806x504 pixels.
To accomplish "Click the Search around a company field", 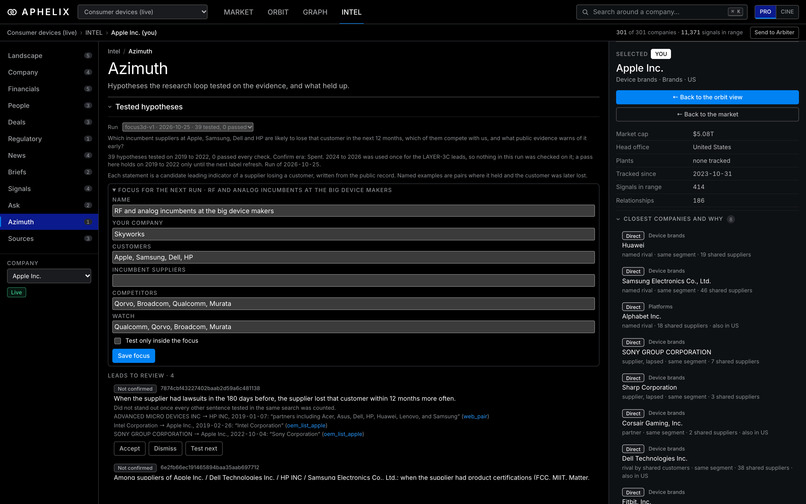I will (662, 12).
